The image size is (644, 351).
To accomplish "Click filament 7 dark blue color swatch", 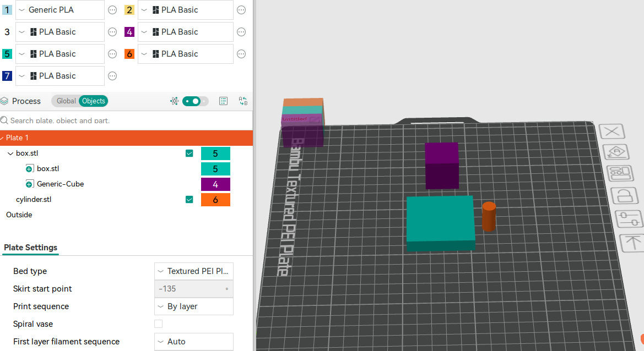I will (x=7, y=76).
